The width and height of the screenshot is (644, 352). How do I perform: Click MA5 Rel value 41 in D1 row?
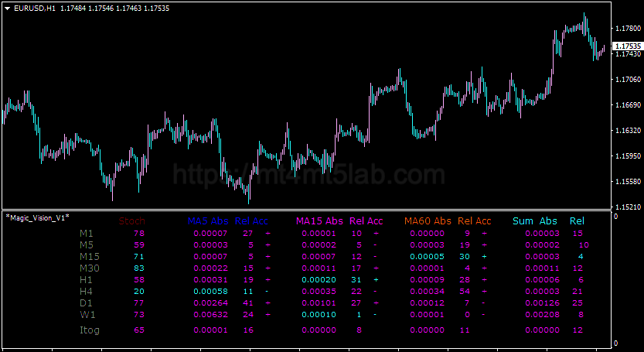pyautogui.click(x=248, y=303)
